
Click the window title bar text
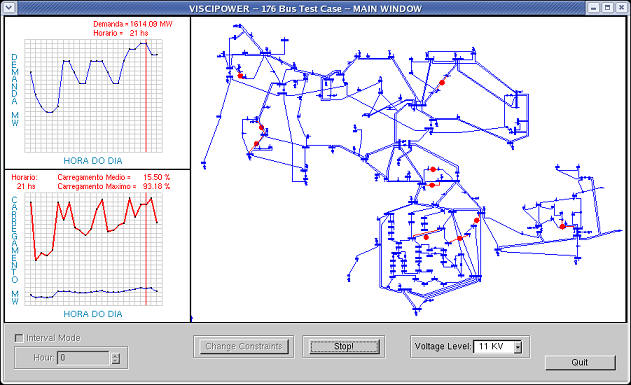coord(305,8)
